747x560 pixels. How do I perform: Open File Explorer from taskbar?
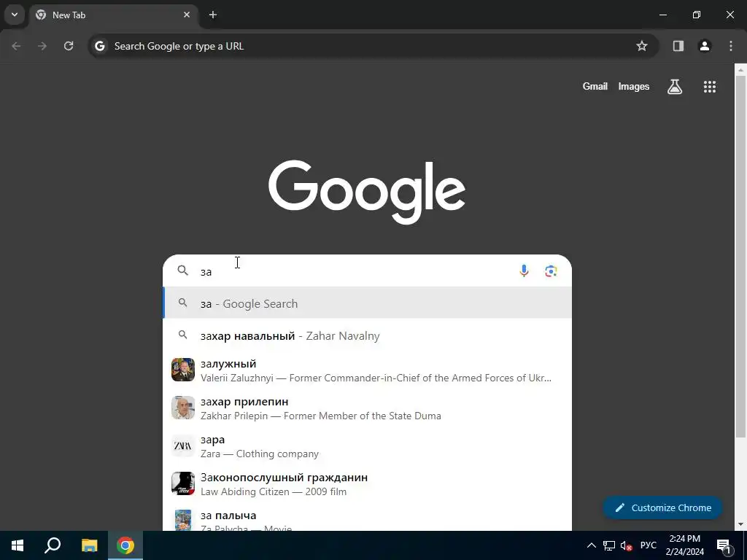pos(89,545)
